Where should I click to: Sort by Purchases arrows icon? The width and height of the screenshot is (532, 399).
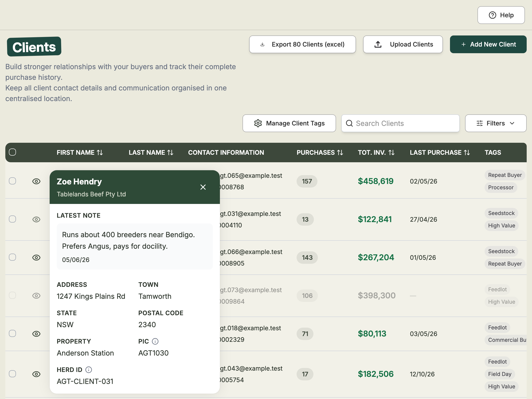tap(340, 153)
